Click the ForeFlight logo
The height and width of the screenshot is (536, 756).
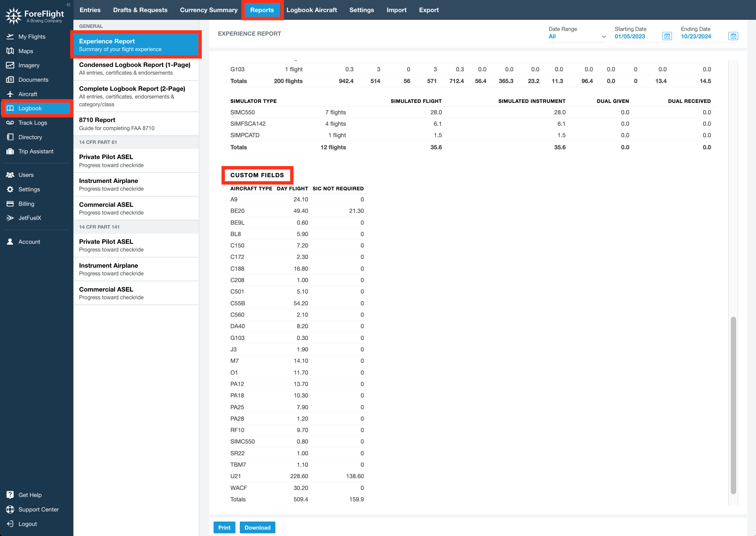[x=35, y=15]
